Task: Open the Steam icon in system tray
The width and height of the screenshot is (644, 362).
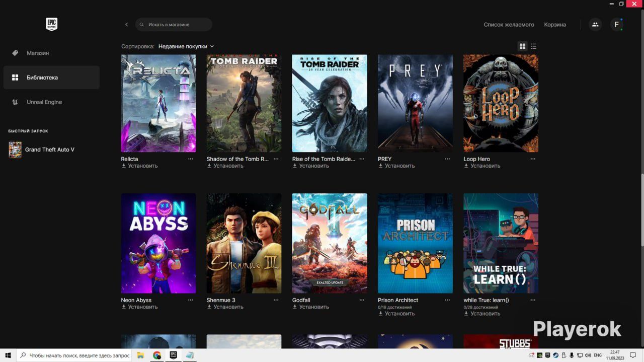Action: tap(556, 355)
